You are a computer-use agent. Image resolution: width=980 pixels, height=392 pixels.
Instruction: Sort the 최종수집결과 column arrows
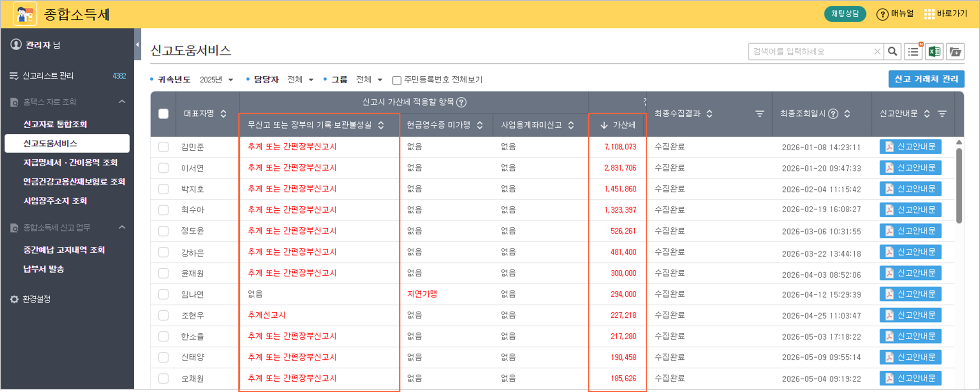pos(709,114)
